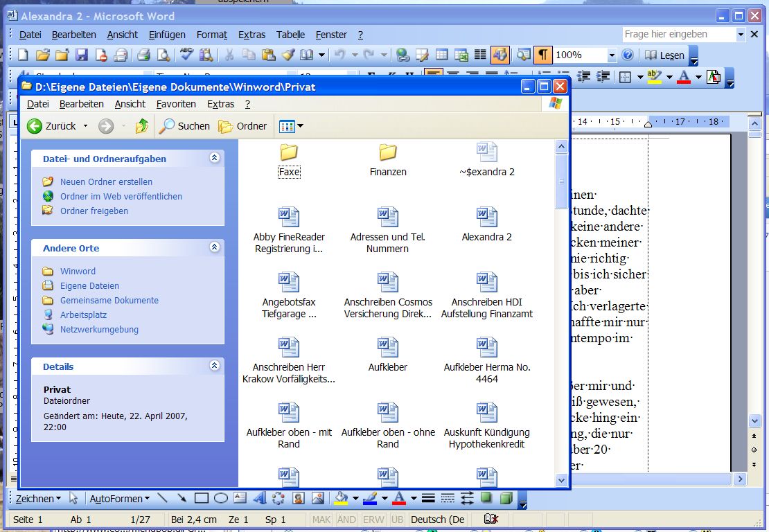This screenshot has height=532, width=769.
Task: Click the Columns layout icon
Action: (x=480, y=55)
